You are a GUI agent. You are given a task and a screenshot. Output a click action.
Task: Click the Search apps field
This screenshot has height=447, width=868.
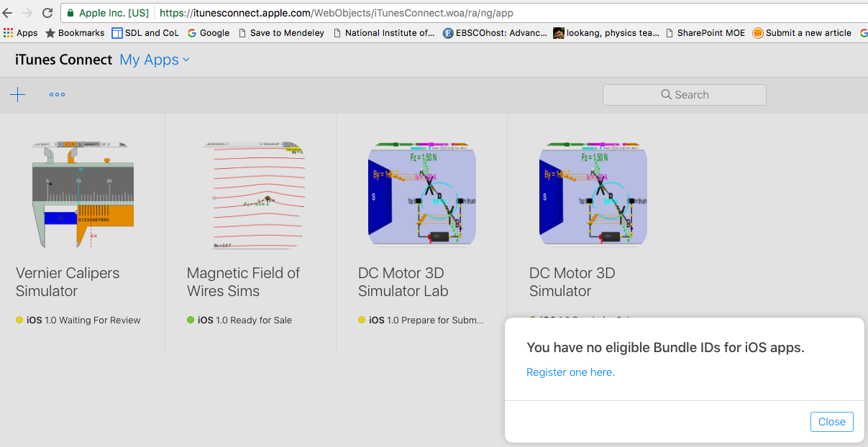685,95
